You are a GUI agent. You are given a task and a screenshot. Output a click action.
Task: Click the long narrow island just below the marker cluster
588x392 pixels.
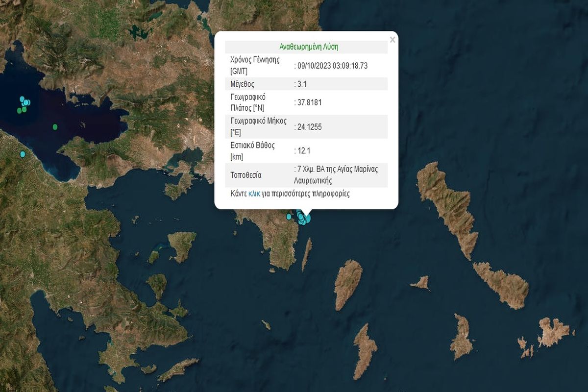tap(306, 255)
